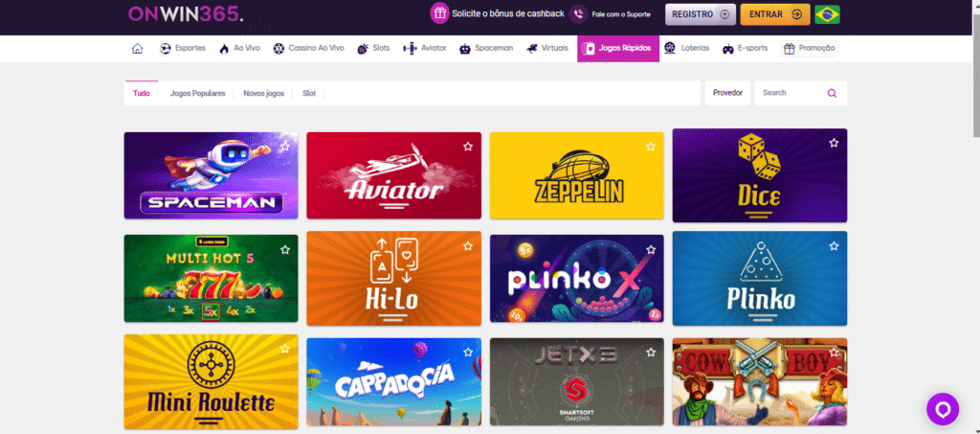Favorite Plinko X with its star
This screenshot has height=434, width=980.
coord(651,249)
